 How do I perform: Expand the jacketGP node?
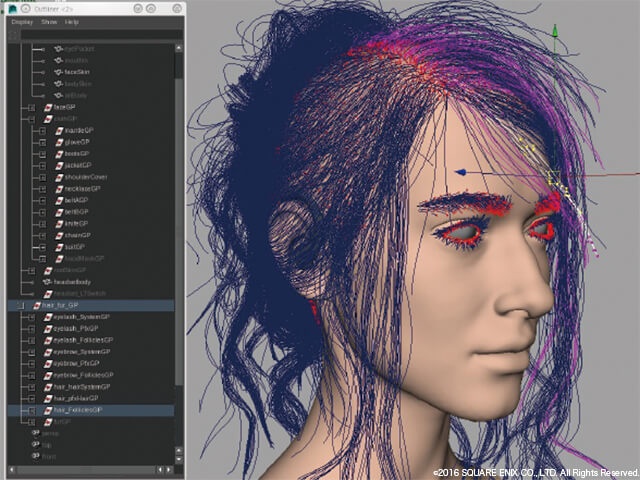click(x=42, y=166)
